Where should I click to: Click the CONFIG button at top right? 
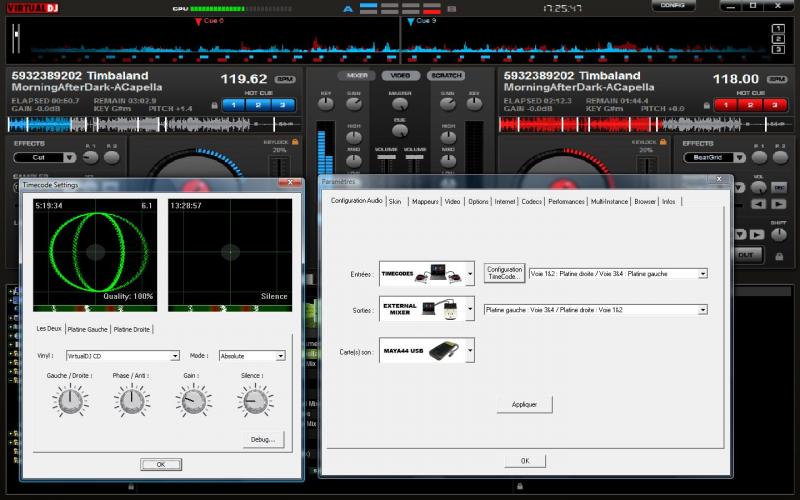(x=673, y=6)
